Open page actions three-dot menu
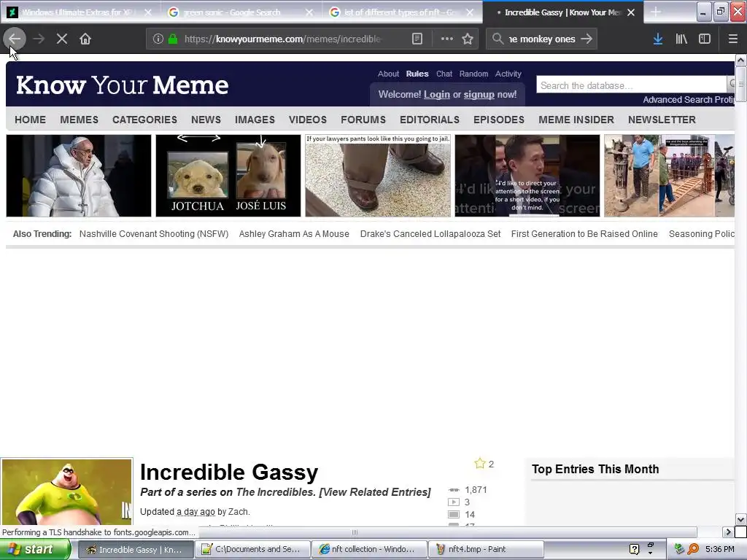The image size is (747, 560). 447,39
